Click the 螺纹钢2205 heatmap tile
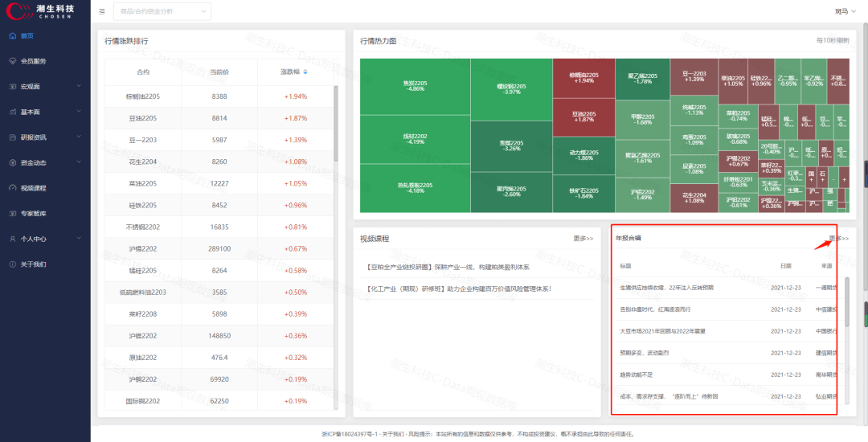 511,89
